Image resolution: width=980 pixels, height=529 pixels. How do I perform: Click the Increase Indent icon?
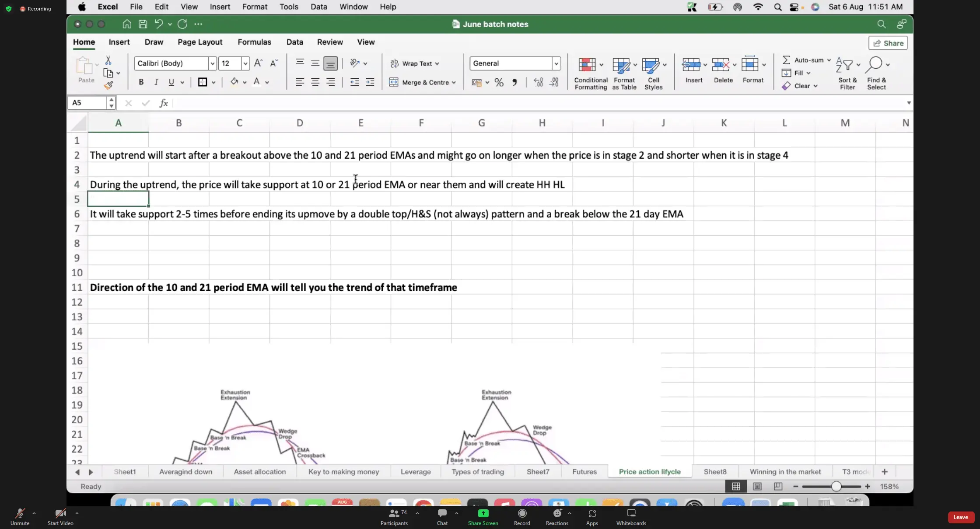(370, 82)
